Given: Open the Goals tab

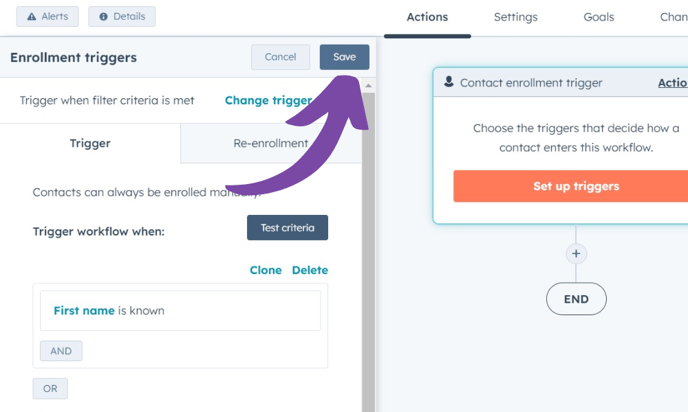Looking at the screenshot, I should (598, 17).
